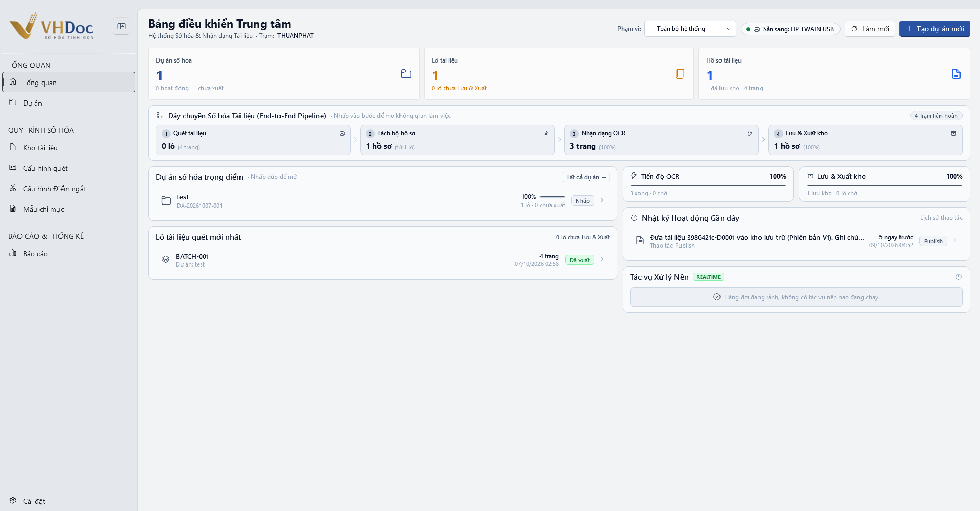
Task: Click the Đã xuất badge on BATCH-001
Action: (579, 260)
